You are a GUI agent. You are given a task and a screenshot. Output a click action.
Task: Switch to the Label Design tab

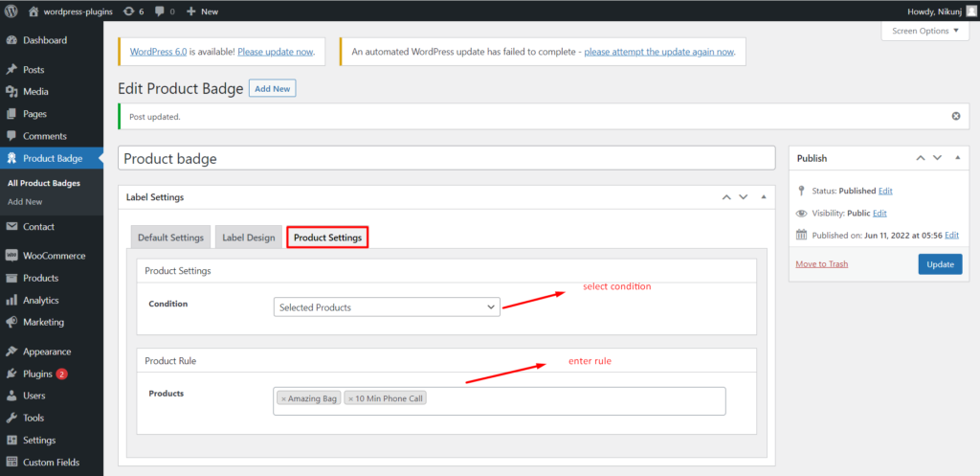pyautogui.click(x=249, y=238)
